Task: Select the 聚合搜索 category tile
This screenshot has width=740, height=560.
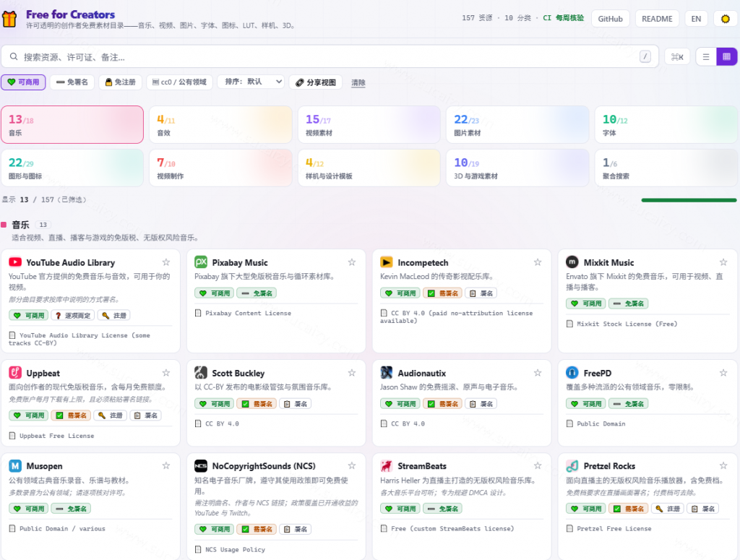Action: point(666,168)
